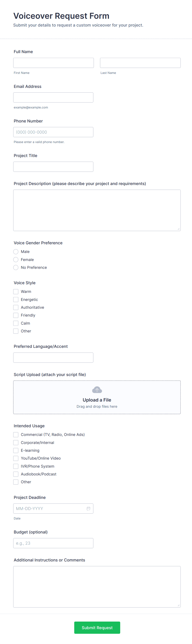Select the Male voice radio button
192x644 pixels.
pos(16,252)
